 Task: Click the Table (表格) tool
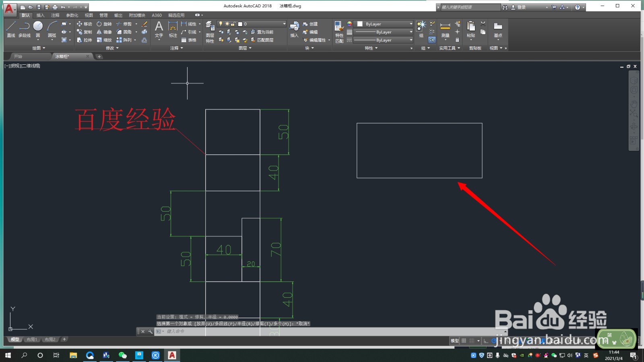(x=189, y=40)
